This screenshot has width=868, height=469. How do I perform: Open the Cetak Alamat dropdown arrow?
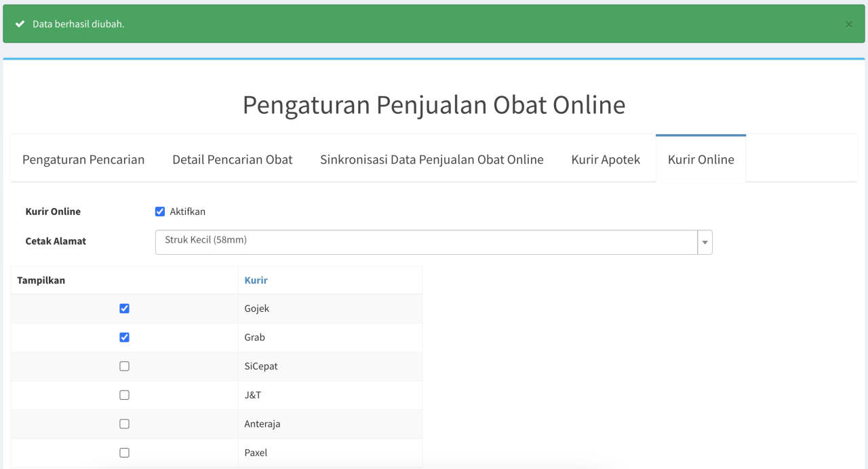[x=705, y=243]
